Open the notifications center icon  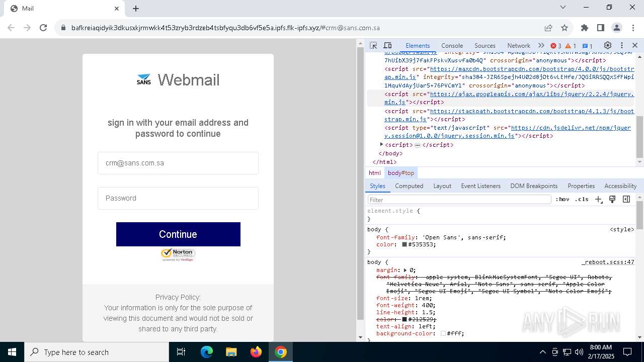[627, 352]
